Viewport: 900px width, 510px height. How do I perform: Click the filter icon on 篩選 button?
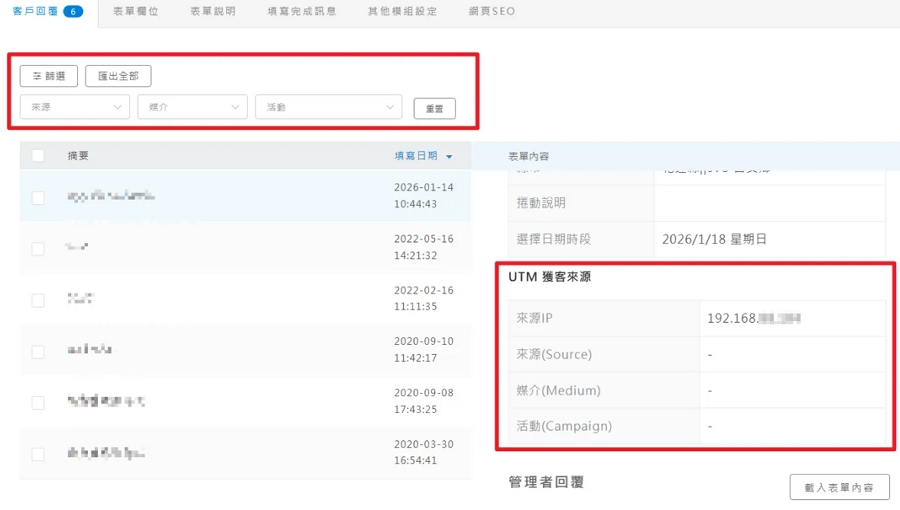tap(37, 76)
